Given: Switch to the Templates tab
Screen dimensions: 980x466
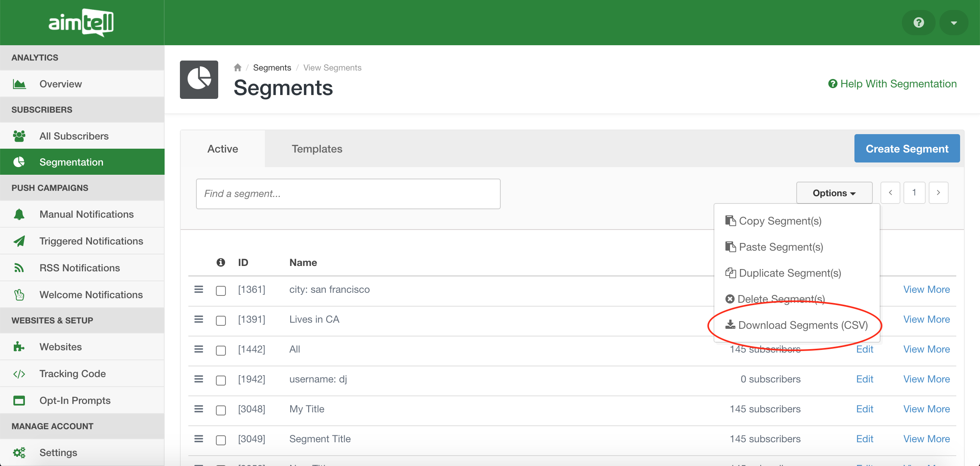Looking at the screenshot, I should tap(317, 149).
